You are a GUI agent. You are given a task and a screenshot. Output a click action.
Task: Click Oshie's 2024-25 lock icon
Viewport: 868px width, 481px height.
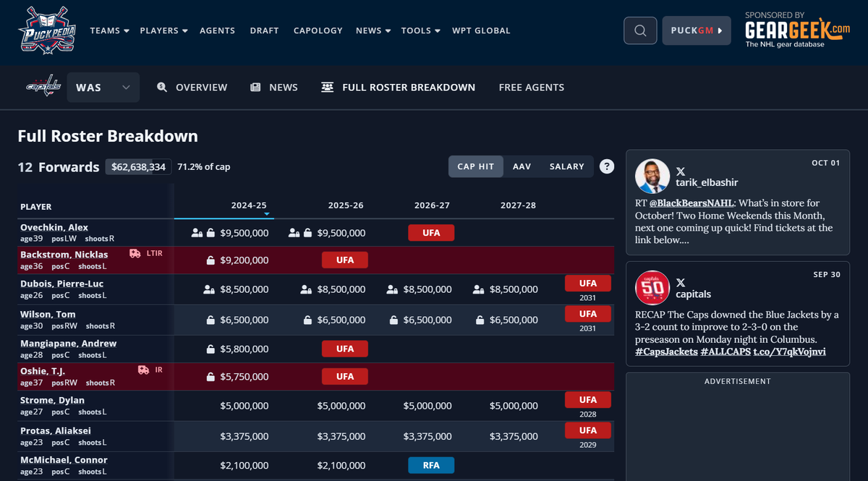[x=210, y=377]
